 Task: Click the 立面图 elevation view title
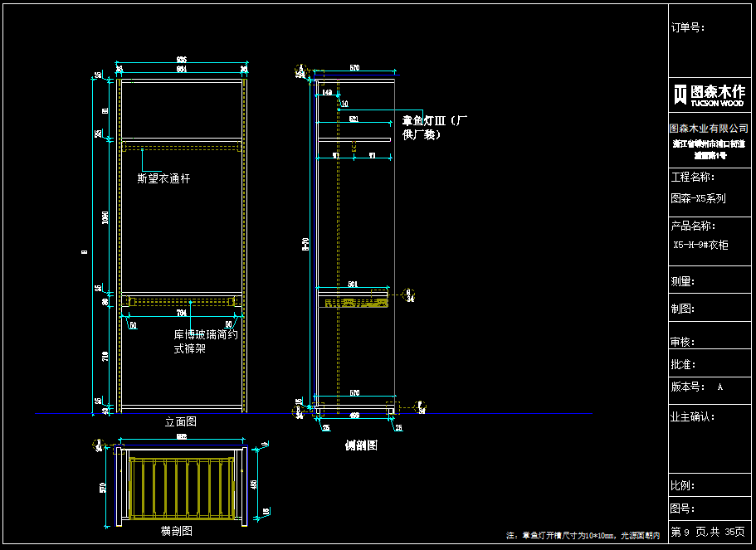coord(181,422)
